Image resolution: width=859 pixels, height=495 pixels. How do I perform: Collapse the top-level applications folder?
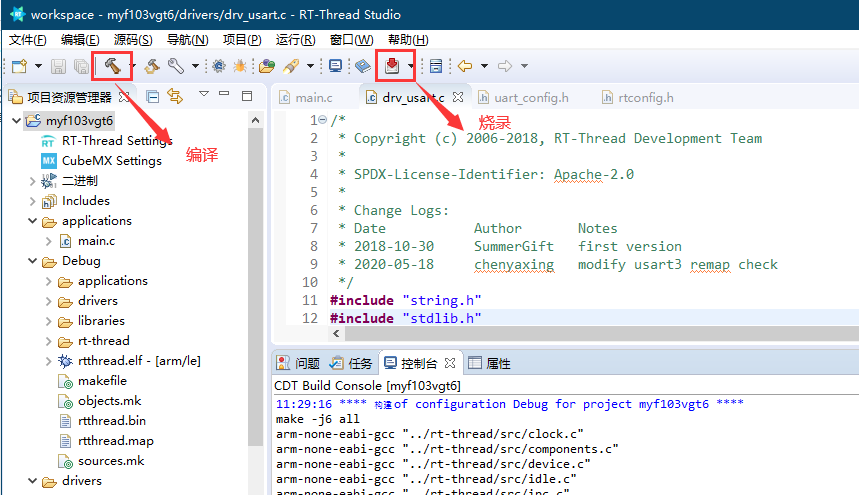tap(32, 221)
